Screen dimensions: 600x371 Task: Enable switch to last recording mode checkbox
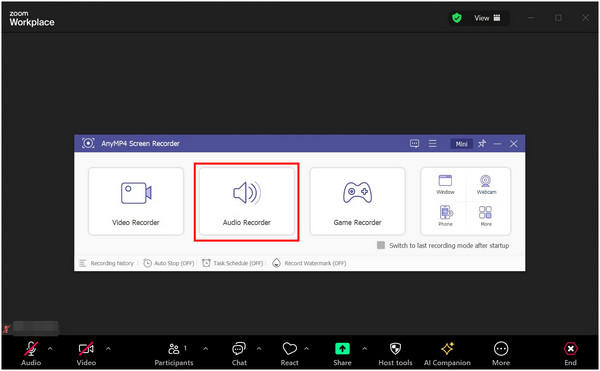point(381,245)
